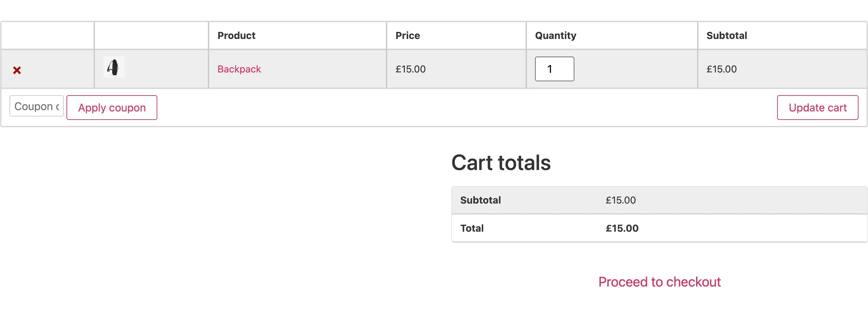Open the Backpack product link
This screenshot has height=315, width=868.
coord(239,69)
